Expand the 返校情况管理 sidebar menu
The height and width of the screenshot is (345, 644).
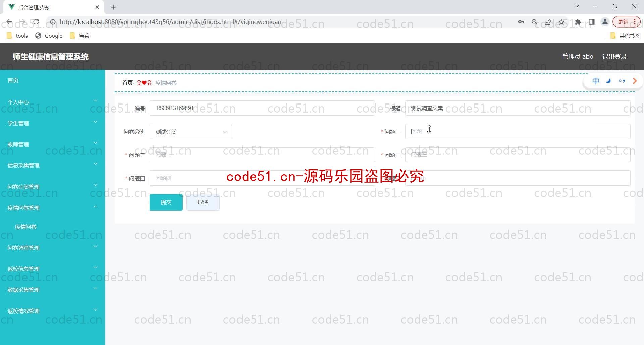[52, 310]
